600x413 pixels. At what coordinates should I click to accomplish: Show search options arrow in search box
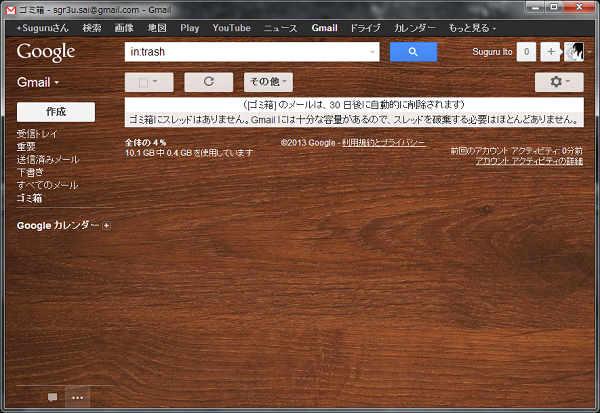click(374, 52)
